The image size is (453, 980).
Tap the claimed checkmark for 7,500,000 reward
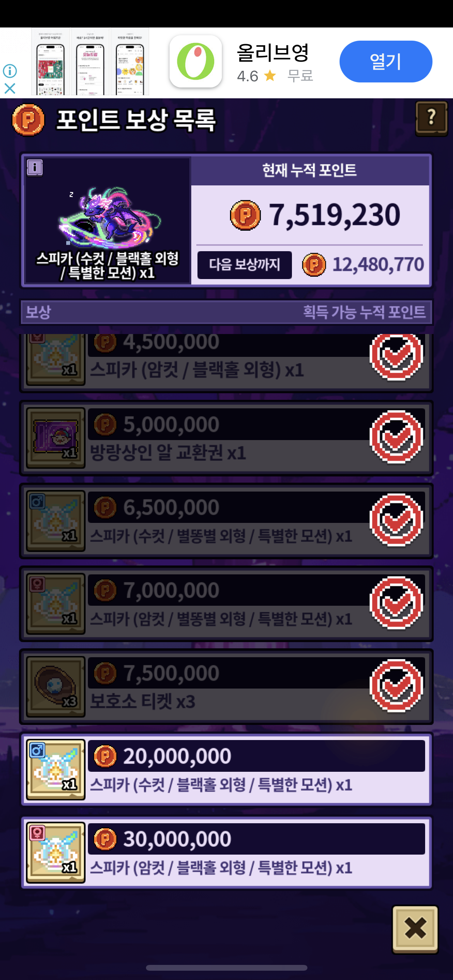click(396, 686)
